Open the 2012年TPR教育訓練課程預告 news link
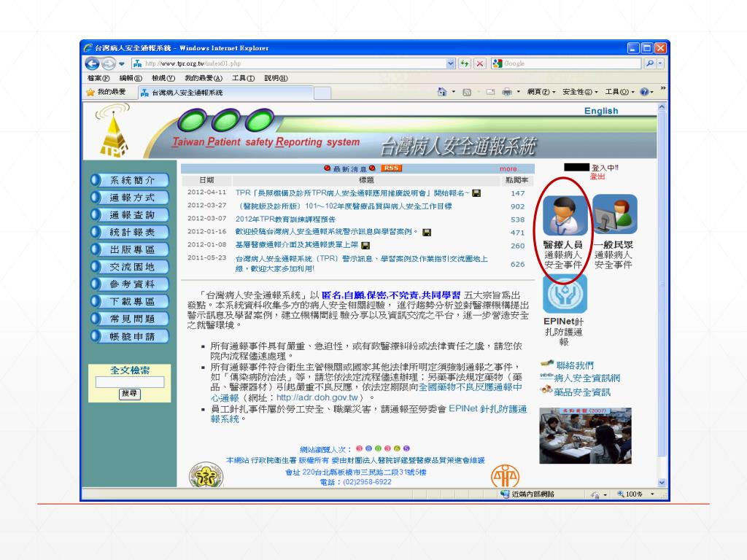The width and height of the screenshot is (747, 560). click(285, 219)
